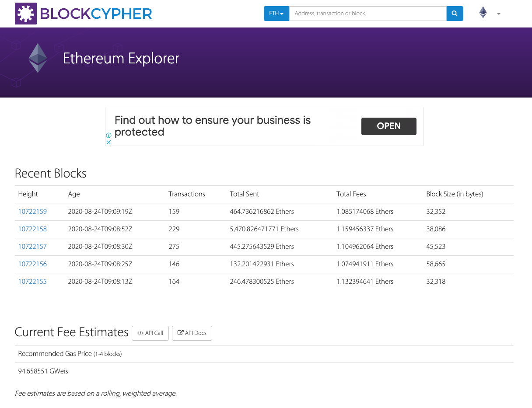Click total sent 246.478300525 Ethers
This screenshot has width=532, height=408.
pos(262,282)
